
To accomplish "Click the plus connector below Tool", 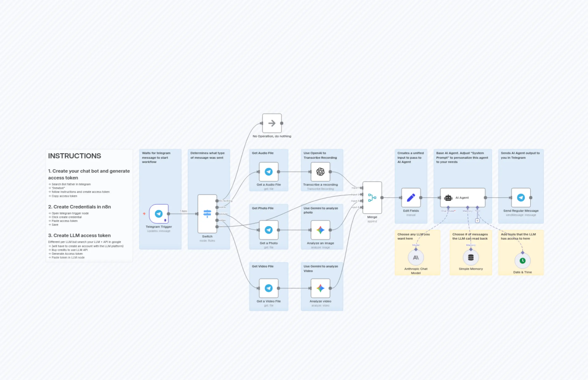I will click(x=478, y=221).
